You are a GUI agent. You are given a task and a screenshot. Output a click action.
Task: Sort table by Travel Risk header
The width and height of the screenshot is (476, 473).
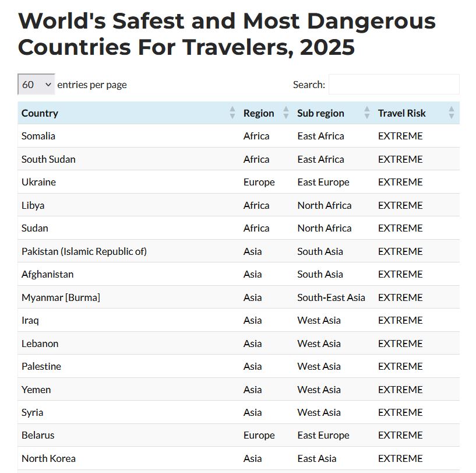tap(402, 113)
